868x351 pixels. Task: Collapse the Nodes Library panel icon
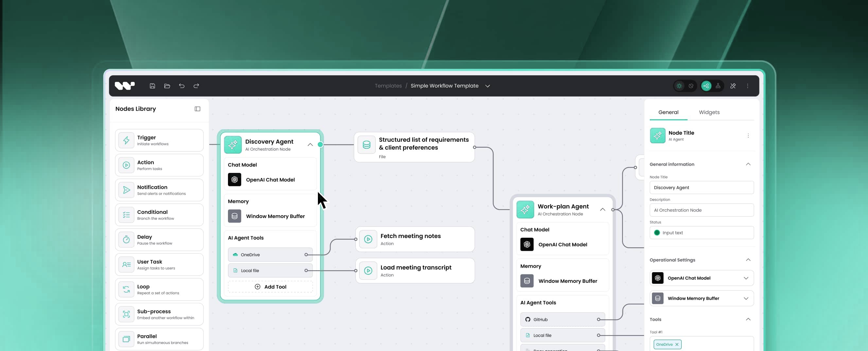(x=198, y=109)
